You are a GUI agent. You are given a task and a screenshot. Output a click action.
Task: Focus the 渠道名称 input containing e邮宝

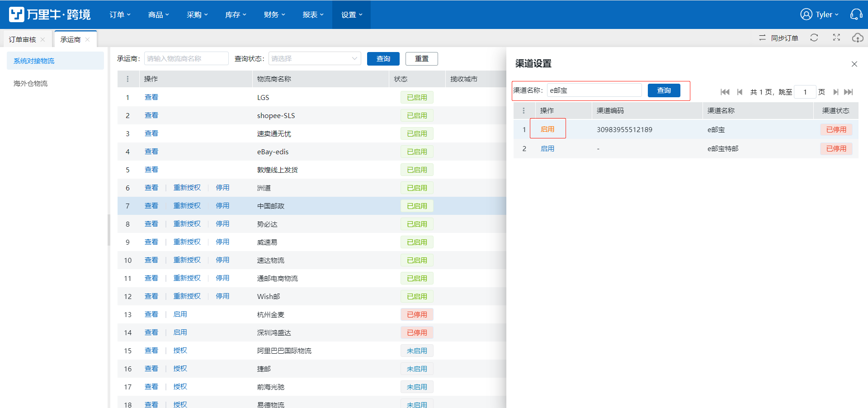tap(594, 90)
